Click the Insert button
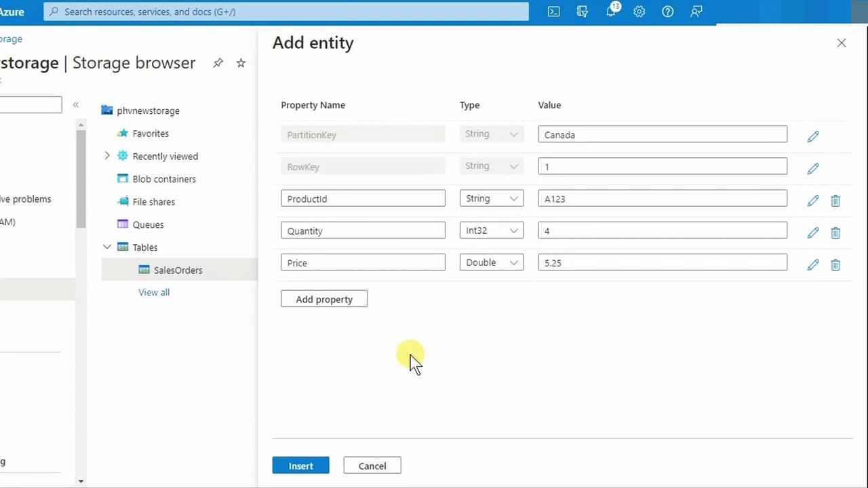 point(300,466)
